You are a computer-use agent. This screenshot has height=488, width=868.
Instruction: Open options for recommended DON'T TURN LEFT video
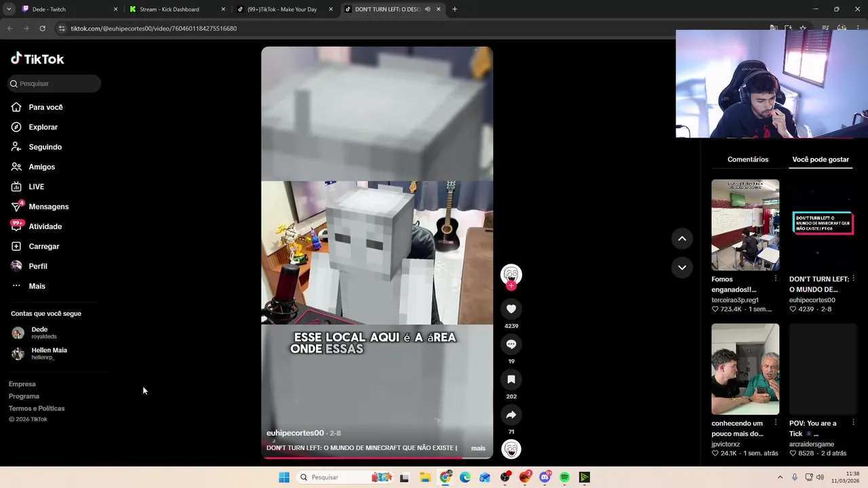(853, 279)
